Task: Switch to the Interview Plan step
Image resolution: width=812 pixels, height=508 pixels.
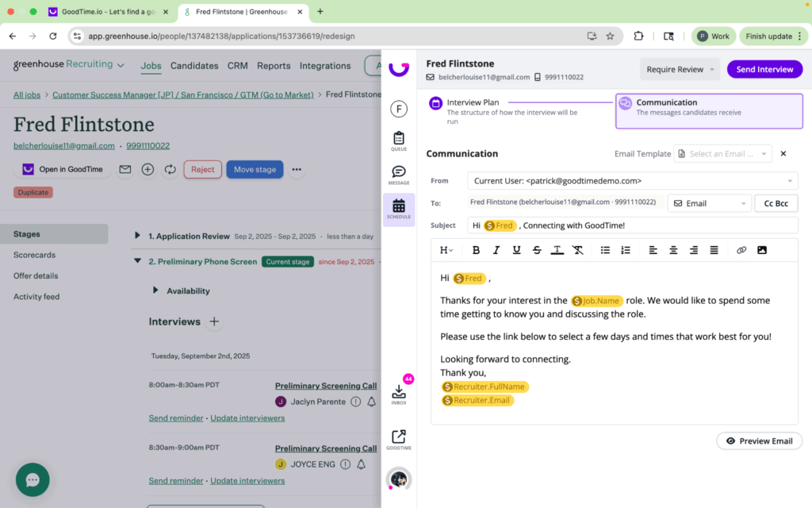Action: (x=473, y=103)
